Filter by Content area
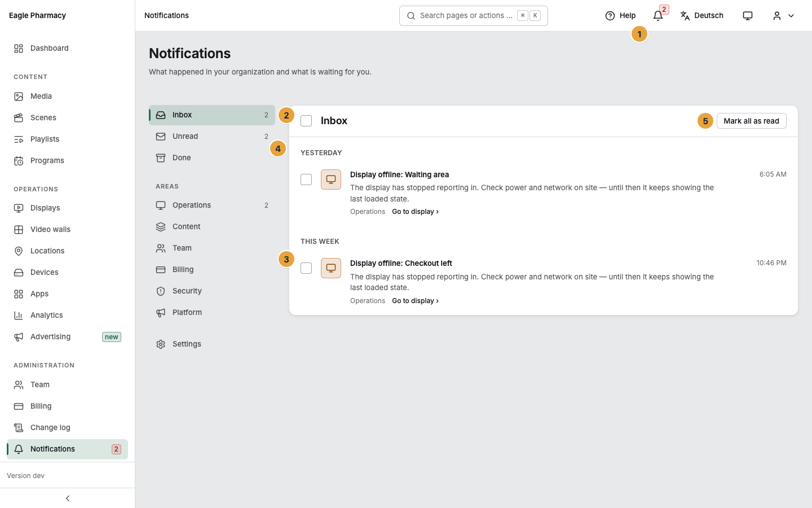 point(212,227)
